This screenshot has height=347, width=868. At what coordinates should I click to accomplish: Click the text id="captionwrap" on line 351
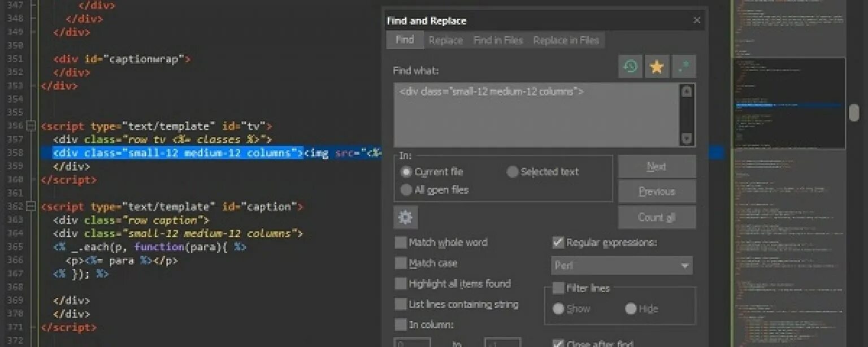pyautogui.click(x=138, y=59)
